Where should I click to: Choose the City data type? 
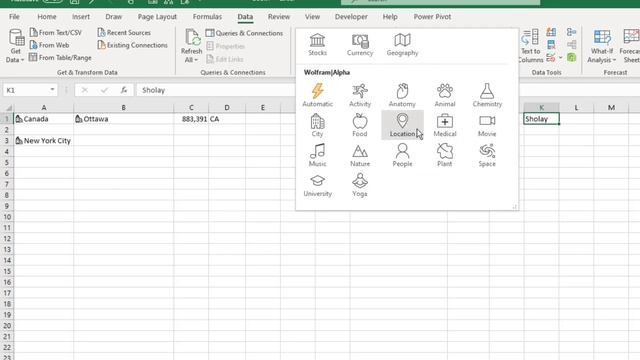pyautogui.click(x=317, y=125)
